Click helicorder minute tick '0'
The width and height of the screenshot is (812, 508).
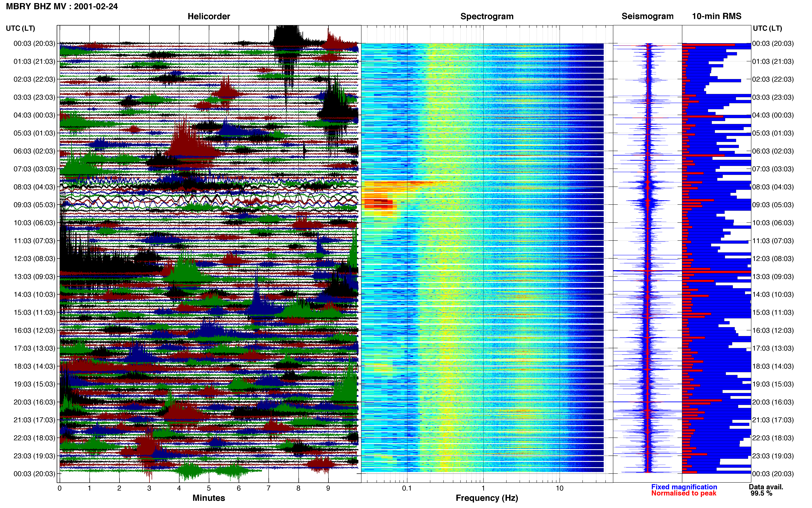click(x=60, y=488)
